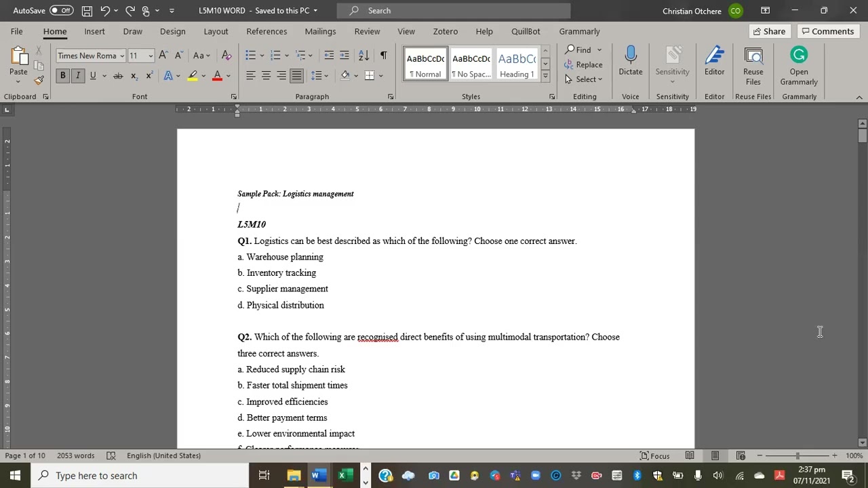Image resolution: width=868 pixels, height=488 pixels.
Task: Apply superscript formatting
Action: tap(149, 75)
